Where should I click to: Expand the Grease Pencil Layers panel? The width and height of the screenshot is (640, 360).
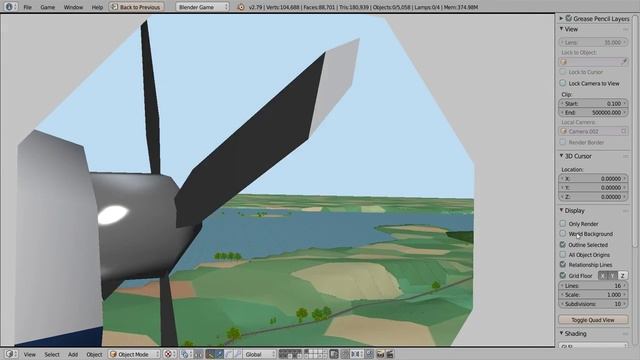[561, 18]
